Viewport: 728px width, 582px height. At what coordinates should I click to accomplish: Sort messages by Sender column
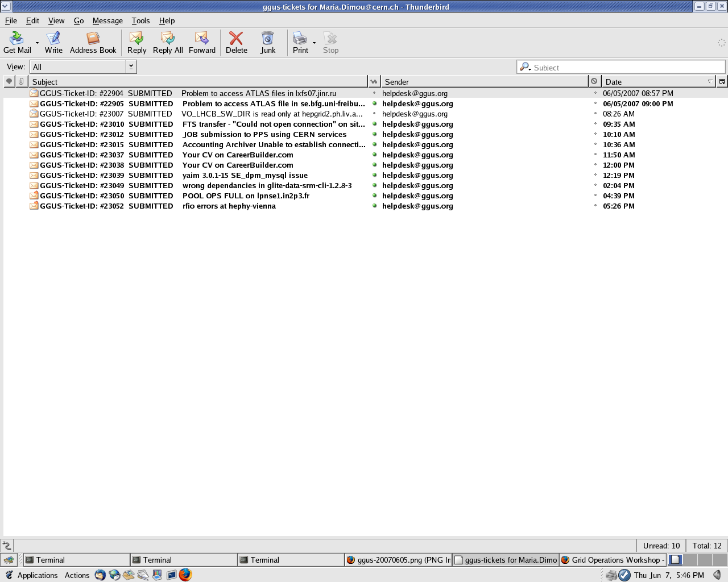(x=483, y=82)
